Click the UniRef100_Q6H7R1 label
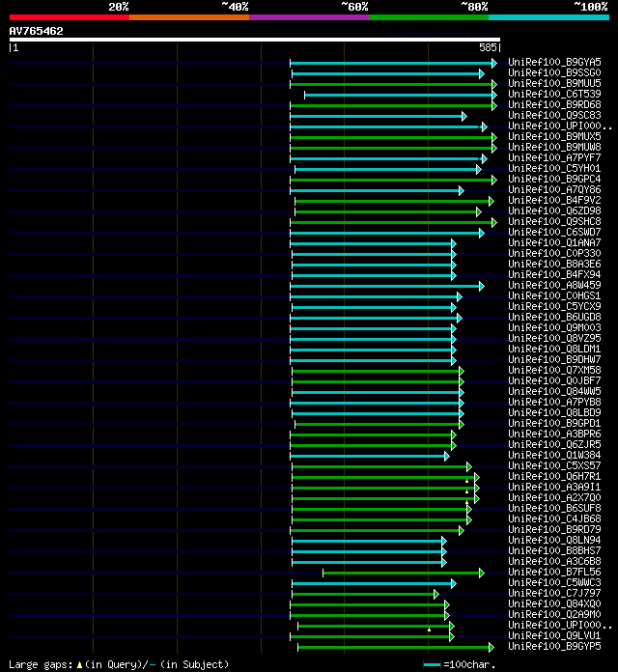Screen dimensions: 618x672 (x=554, y=477)
